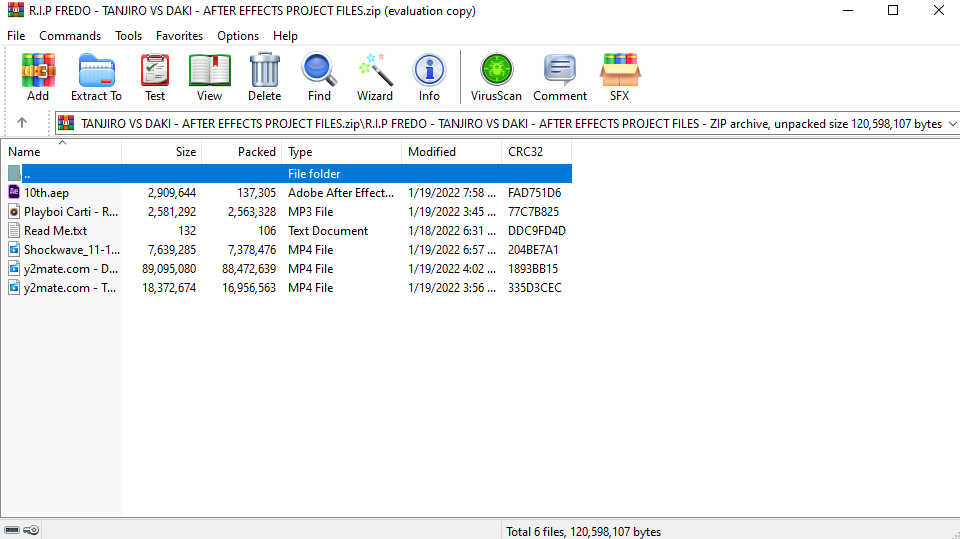Click the size value 89,095,080
Screen dimensions: 960x539
click(169, 268)
